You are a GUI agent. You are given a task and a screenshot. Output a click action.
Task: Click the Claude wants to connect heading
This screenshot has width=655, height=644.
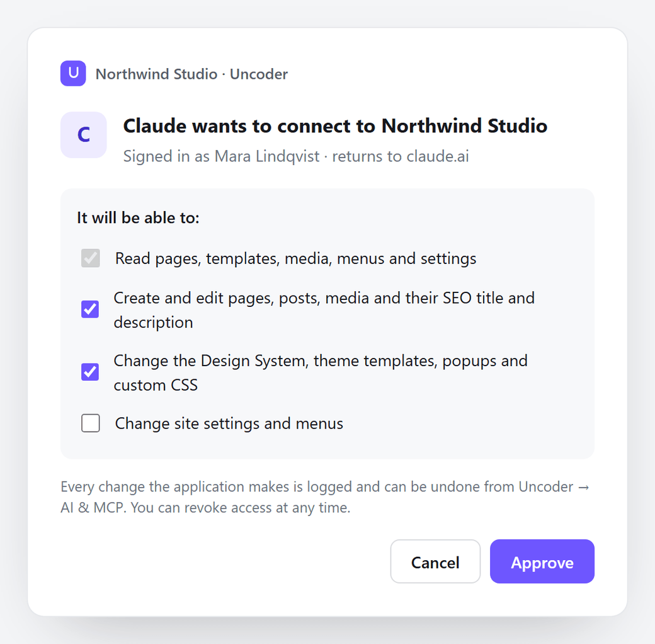pos(335,126)
